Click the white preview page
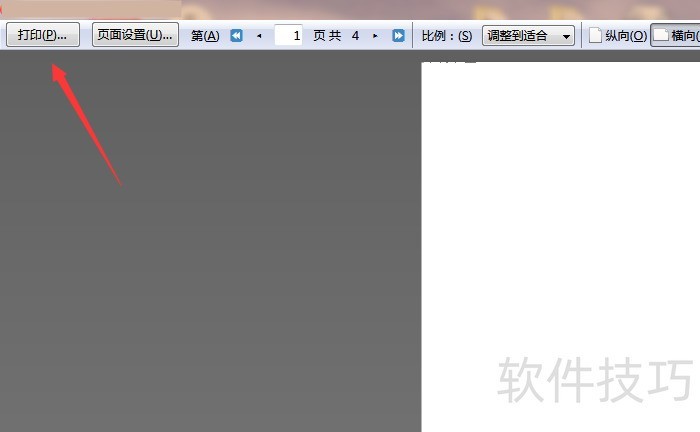This screenshot has height=432, width=700. click(x=560, y=200)
